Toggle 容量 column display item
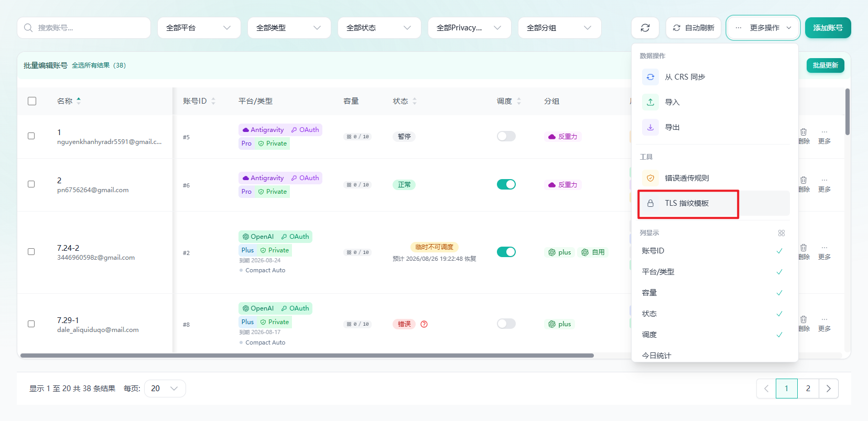 point(713,293)
